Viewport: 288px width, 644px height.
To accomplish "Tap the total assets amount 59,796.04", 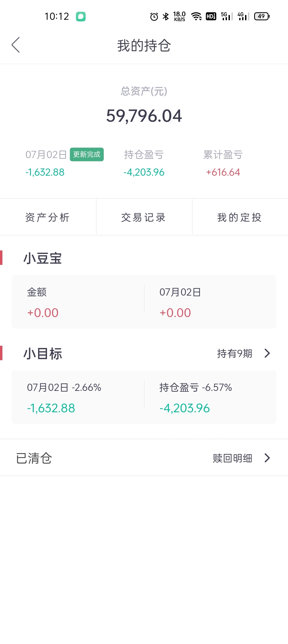I will click(144, 116).
